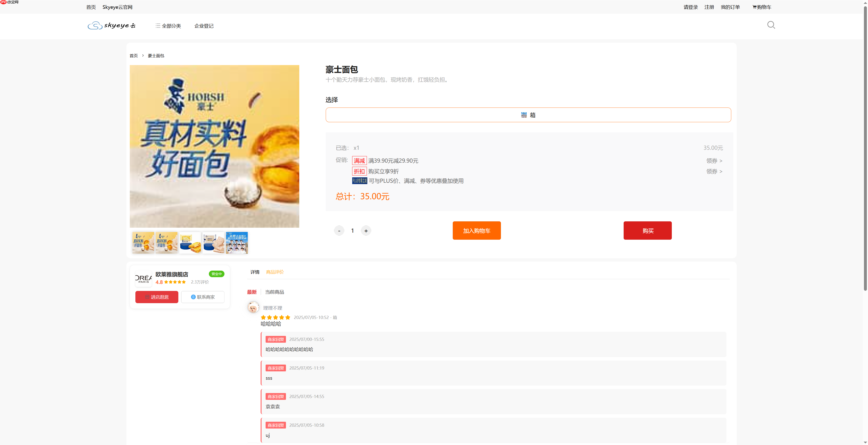Screen dimensions: 868x445
Task: Click the blue chat icon on 联系商家
Action: pyautogui.click(x=193, y=297)
